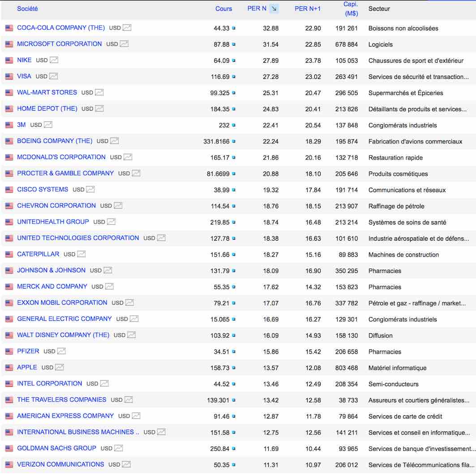476x474 pixels.
Task: Click the blue quote indicator beside 803 468 row price
Action: click(234, 368)
